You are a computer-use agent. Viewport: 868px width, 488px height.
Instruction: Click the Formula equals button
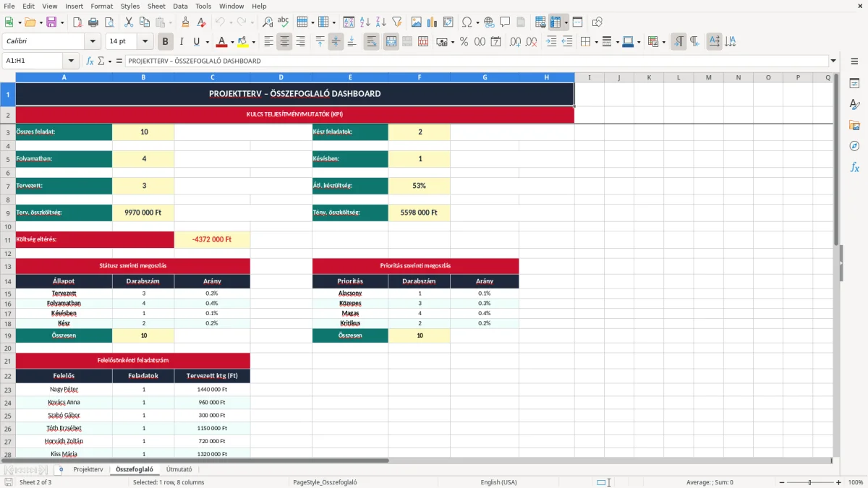119,61
